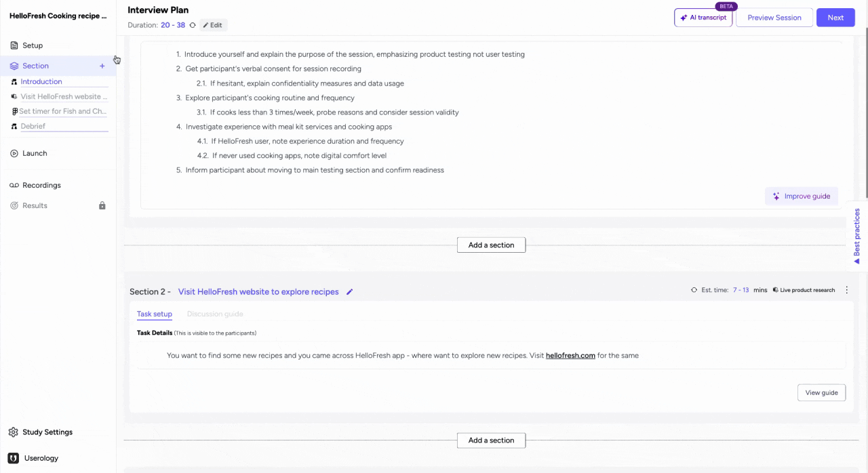Open the Discussion guide tab
The height and width of the screenshot is (473, 868).
coord(215,314)
